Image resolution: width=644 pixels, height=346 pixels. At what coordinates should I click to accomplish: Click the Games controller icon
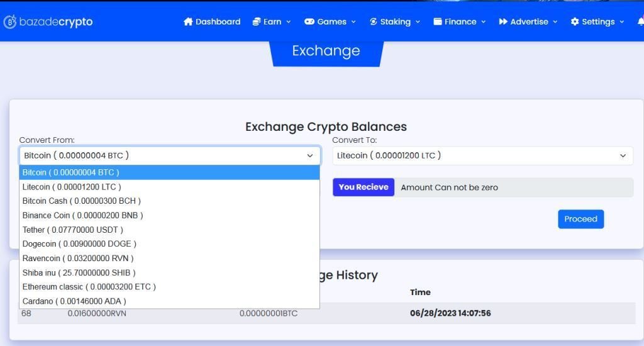point(309,22)
